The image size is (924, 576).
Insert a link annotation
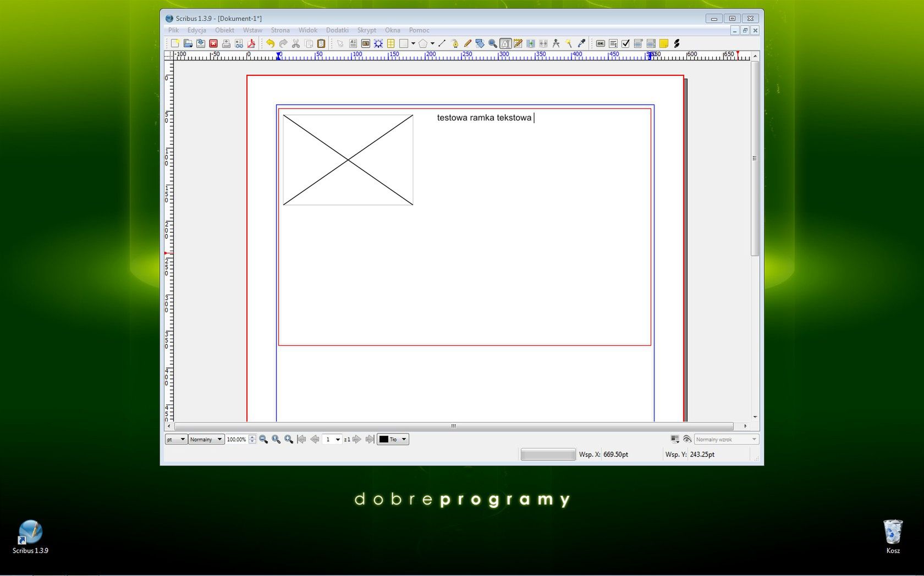pos(676,43)
